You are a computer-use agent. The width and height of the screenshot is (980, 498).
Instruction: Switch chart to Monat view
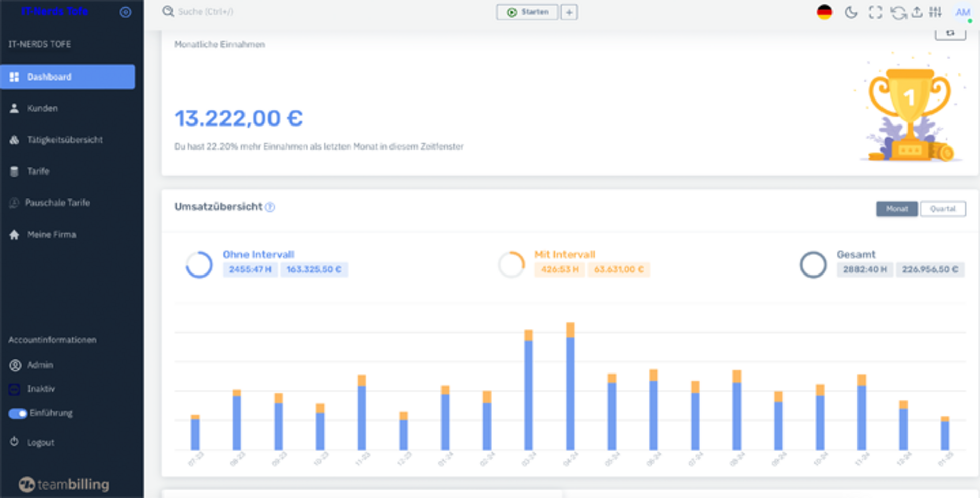tap(896, 209)
